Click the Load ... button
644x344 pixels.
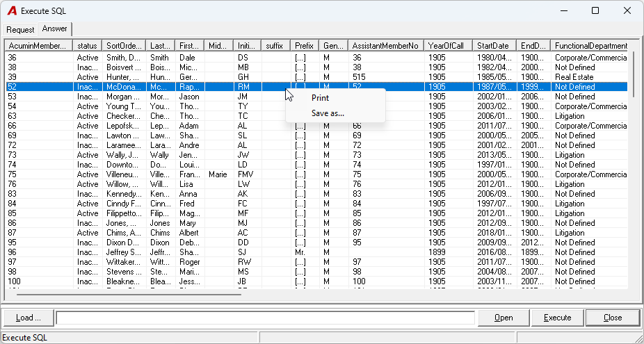tap(29, 318)
